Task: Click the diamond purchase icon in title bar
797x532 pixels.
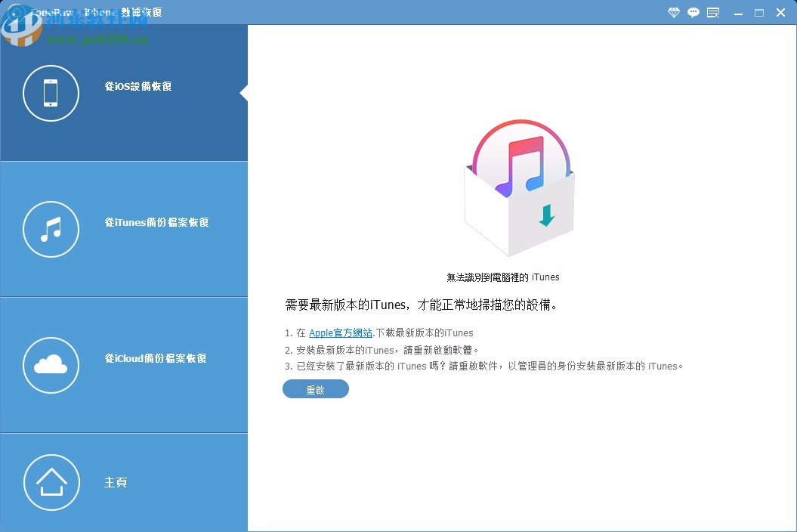Action: pyautogui.click(x=672, y=12)
